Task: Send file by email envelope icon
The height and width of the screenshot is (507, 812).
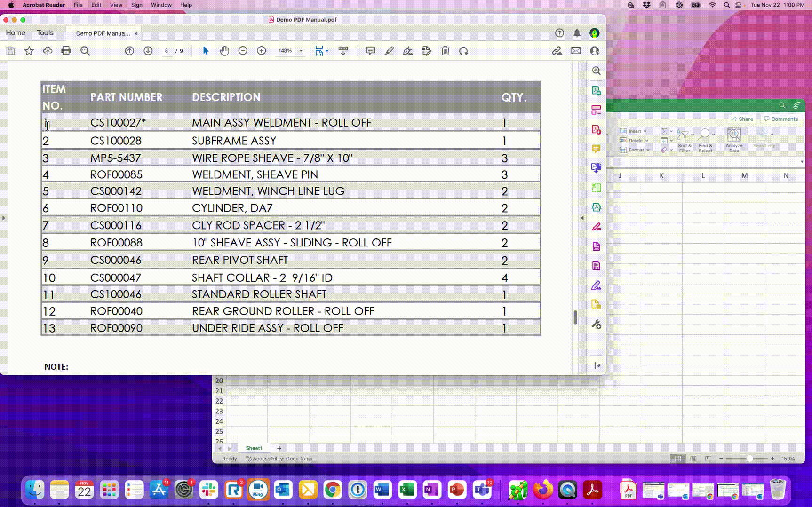Action: [576, 51]
